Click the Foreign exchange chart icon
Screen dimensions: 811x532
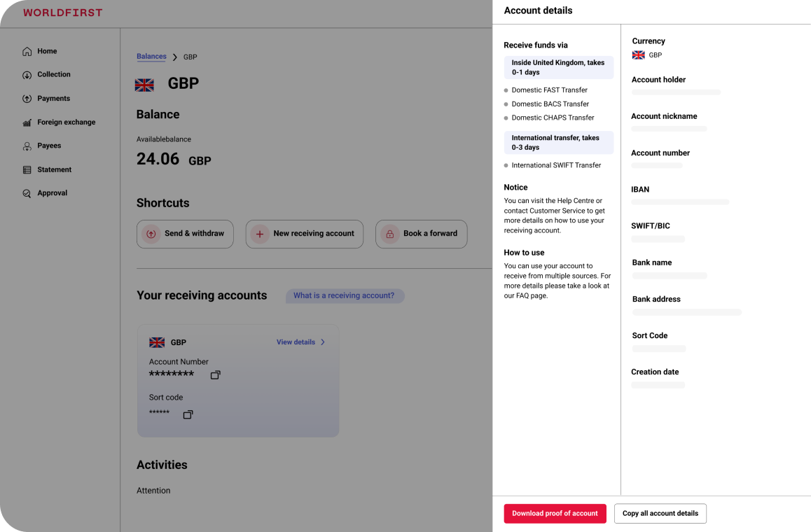27,122
